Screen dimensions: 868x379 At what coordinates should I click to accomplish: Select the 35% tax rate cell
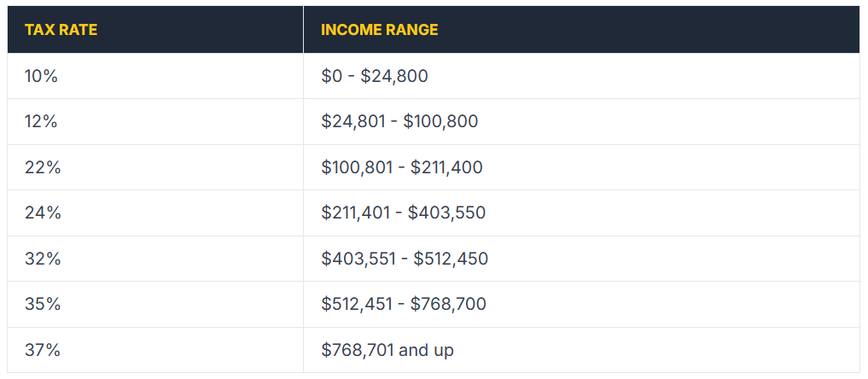pos(155,304)
